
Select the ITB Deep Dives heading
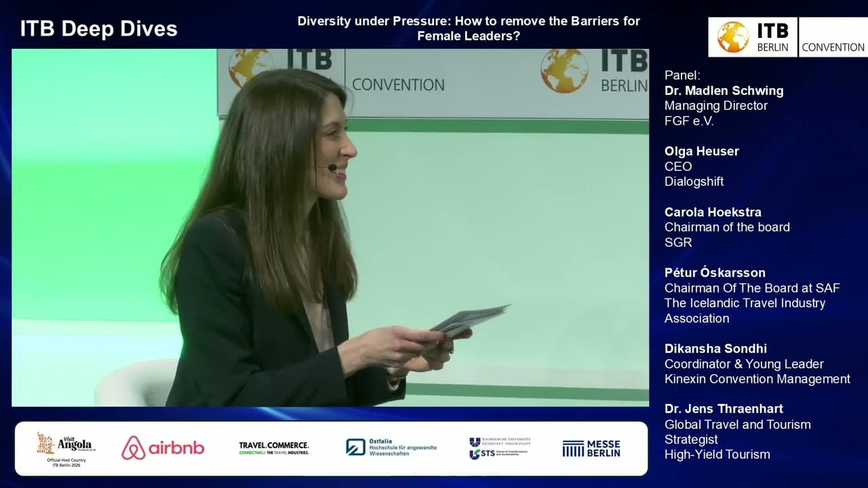click(99, 28)
